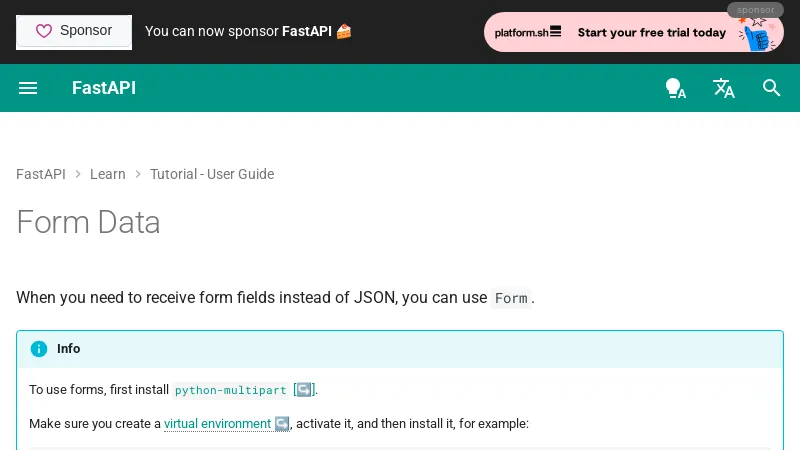Screen dimensions: 800x450
Task: Open the 'You can now sponsor FastAPI' announcement
Action: tap(238, 31)
